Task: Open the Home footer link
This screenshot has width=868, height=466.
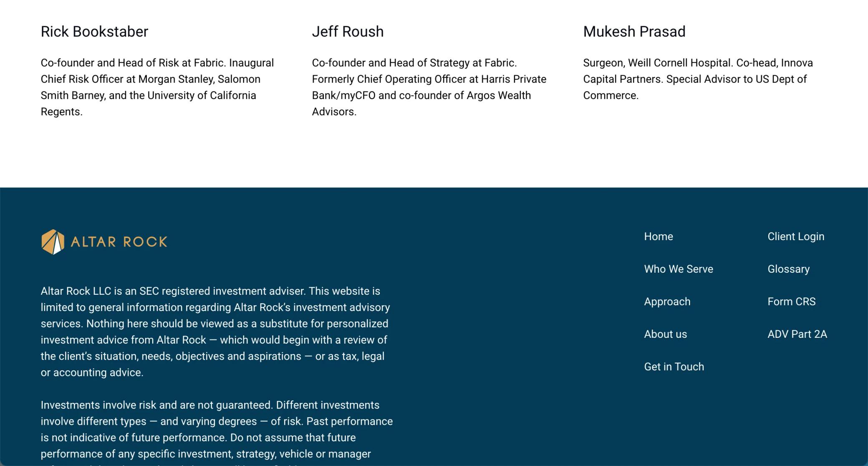Action: point(659,236)
